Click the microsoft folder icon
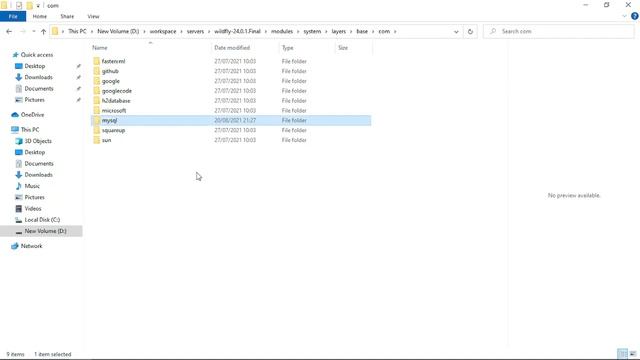The image size is (640, 360). 96,110
